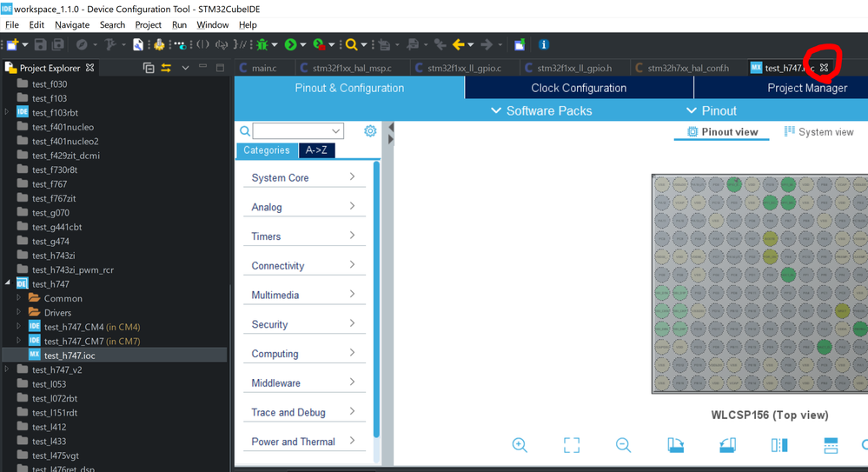The width and height of the screenshot is (868, 472).
Task: Go forward with the gray arrow
Action: click(x=487, y=45)
